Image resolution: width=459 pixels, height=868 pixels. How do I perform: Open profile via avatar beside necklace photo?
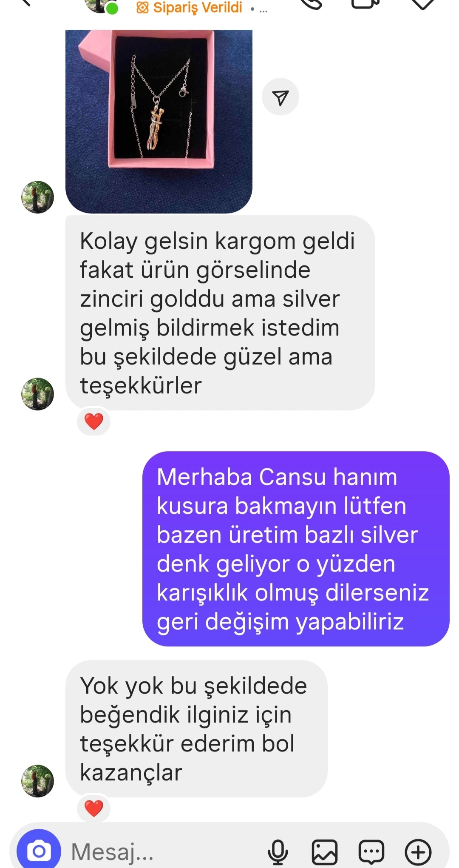coord(37,197)
